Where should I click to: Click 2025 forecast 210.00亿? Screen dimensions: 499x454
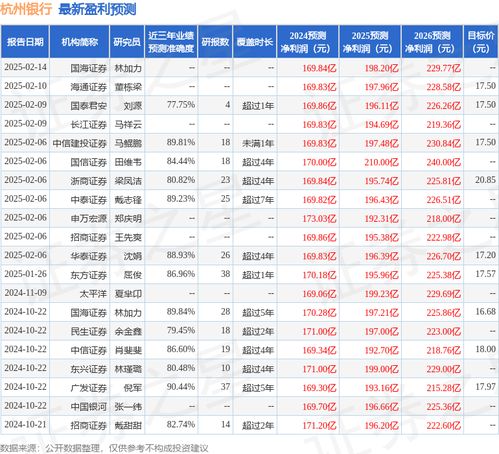coord(382,162)
